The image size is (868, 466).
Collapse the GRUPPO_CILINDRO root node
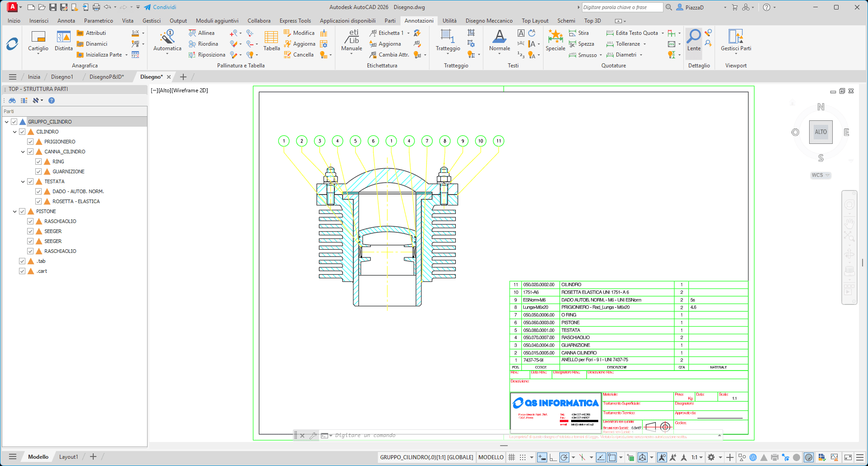[x=6, y=122]
